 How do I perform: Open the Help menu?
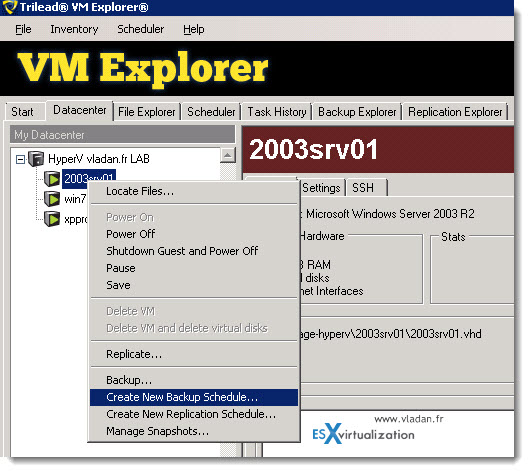tap(194, 29)
